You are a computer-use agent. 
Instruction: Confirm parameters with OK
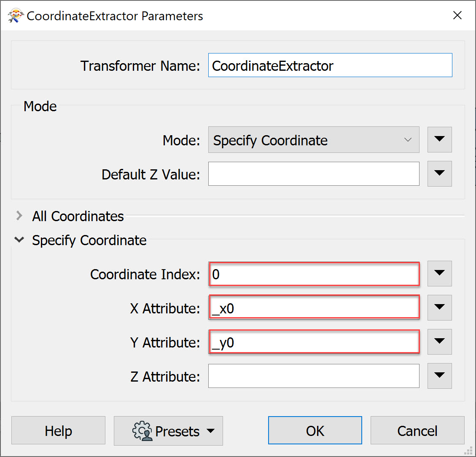[315, 430]
